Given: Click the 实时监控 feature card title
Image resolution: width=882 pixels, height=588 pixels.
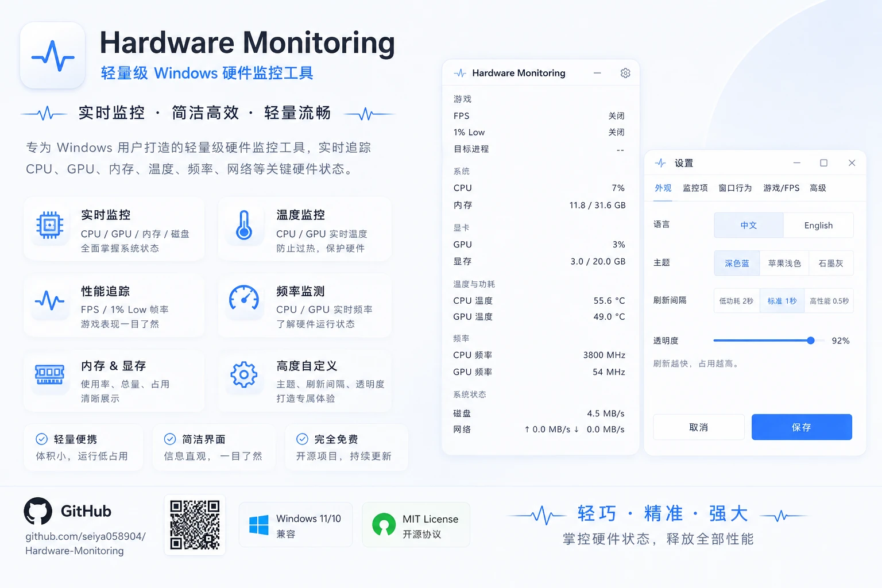Looking at the screenshot, I should pos(106,215).
